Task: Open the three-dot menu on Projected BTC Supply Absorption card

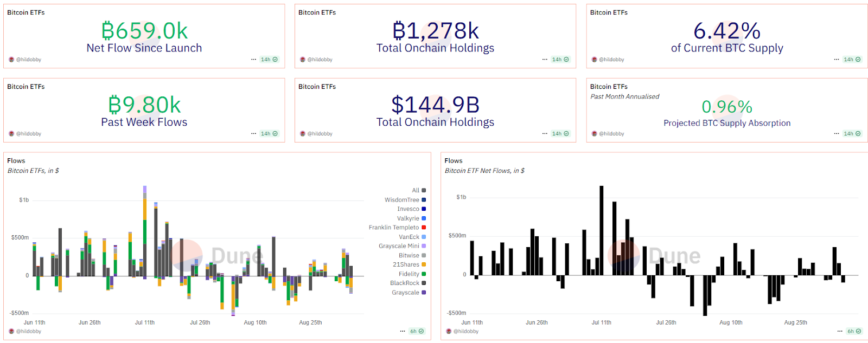Action: pos(837,134)
